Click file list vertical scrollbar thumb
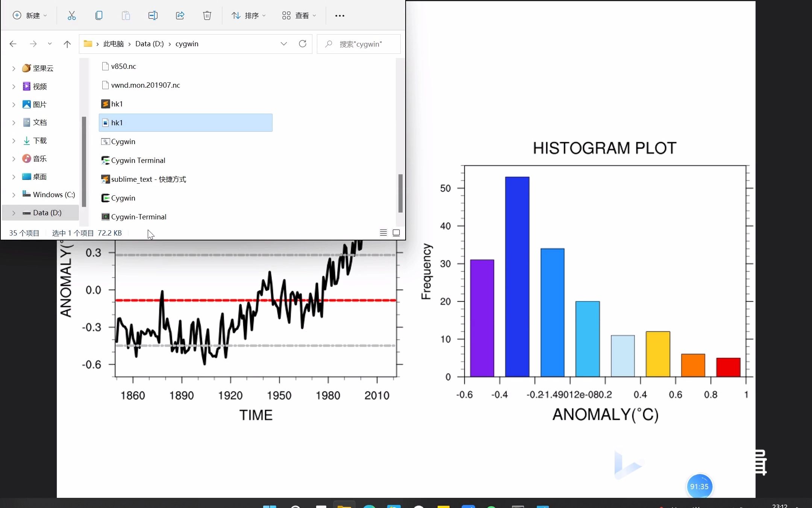 coord(400,193)
